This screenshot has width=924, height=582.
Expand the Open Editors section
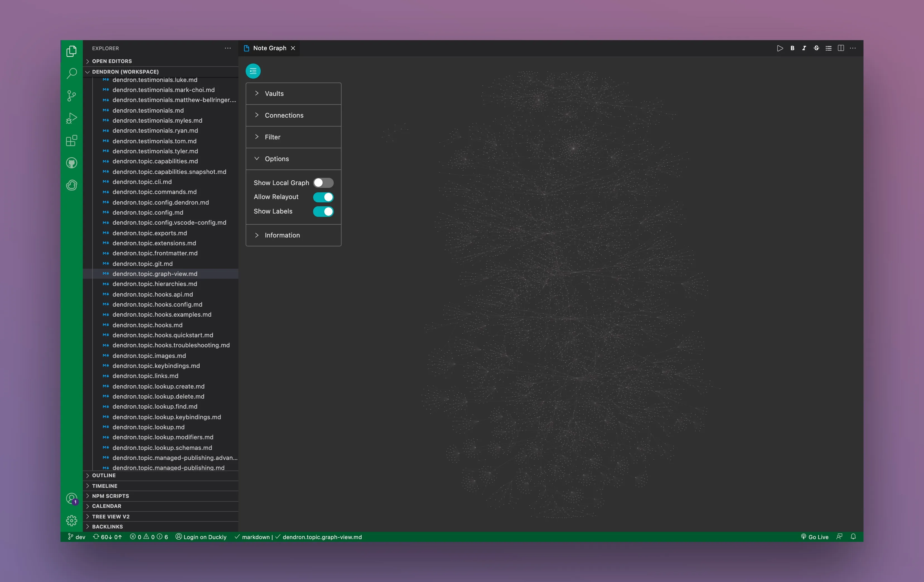tap(160, 61)
